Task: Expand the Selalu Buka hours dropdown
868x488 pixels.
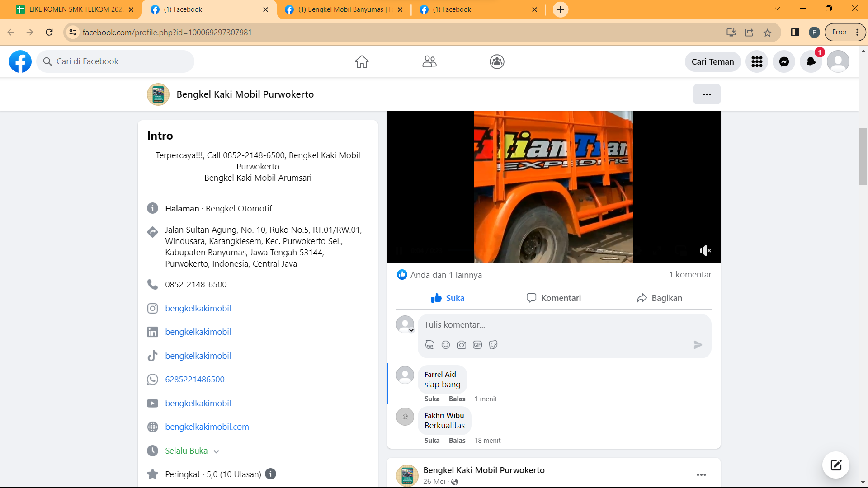Action: (x=216, y=451)
